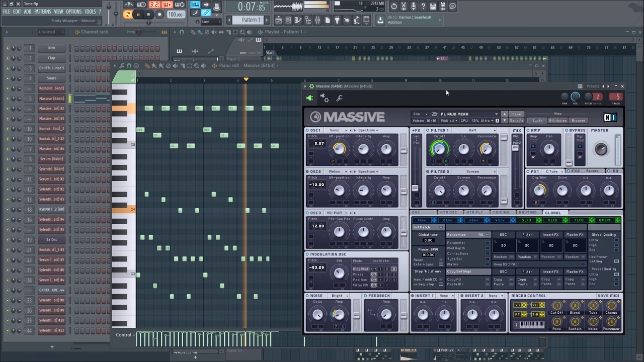Switch to the Browser view in Massive
The width and height of the screenshot is (644, 362).
[x=578, y=121]
